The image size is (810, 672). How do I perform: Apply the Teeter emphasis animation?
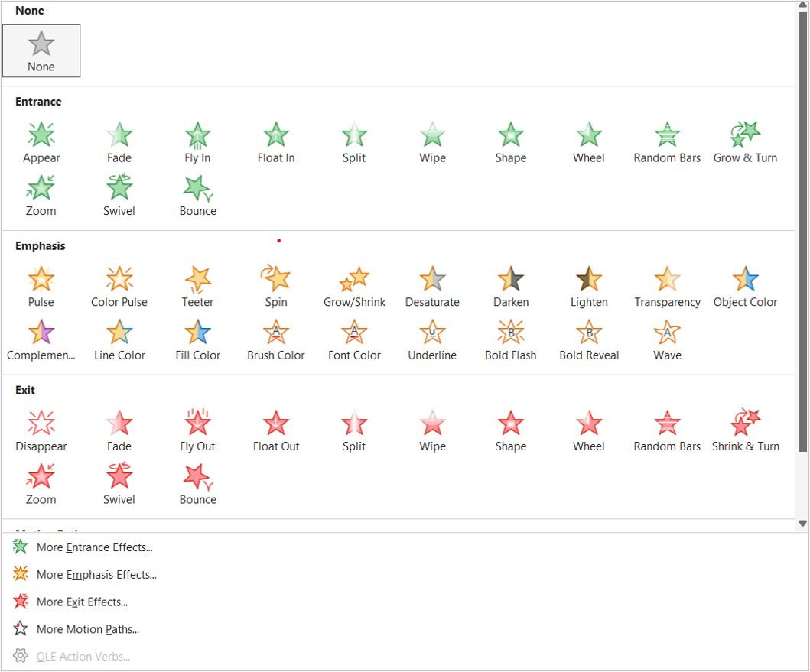(x=197, y=287)
